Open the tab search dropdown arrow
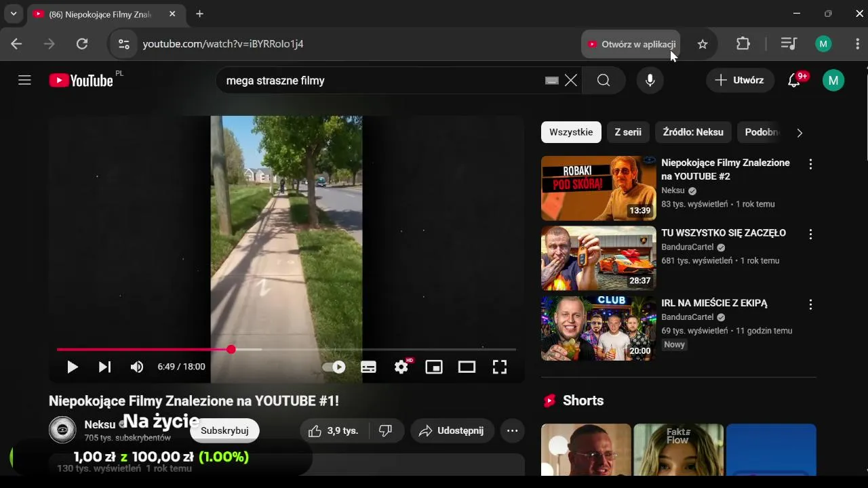Screen dimensions: 868x488 14,14
